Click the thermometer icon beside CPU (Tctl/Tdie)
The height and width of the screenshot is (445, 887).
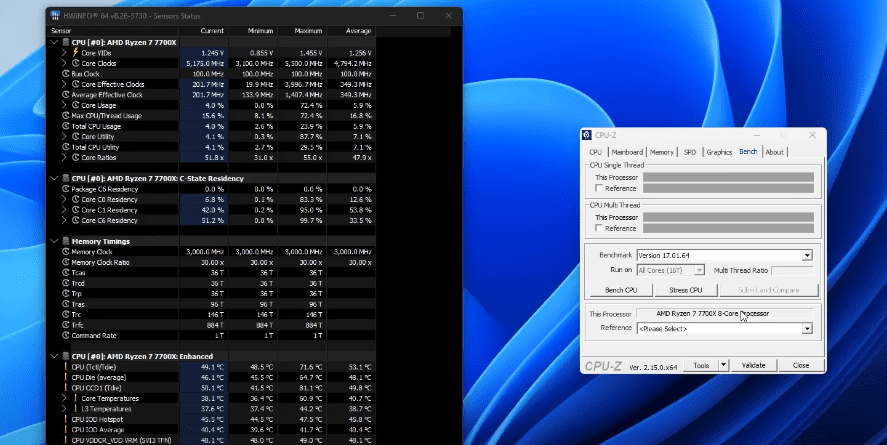point(66,366)
